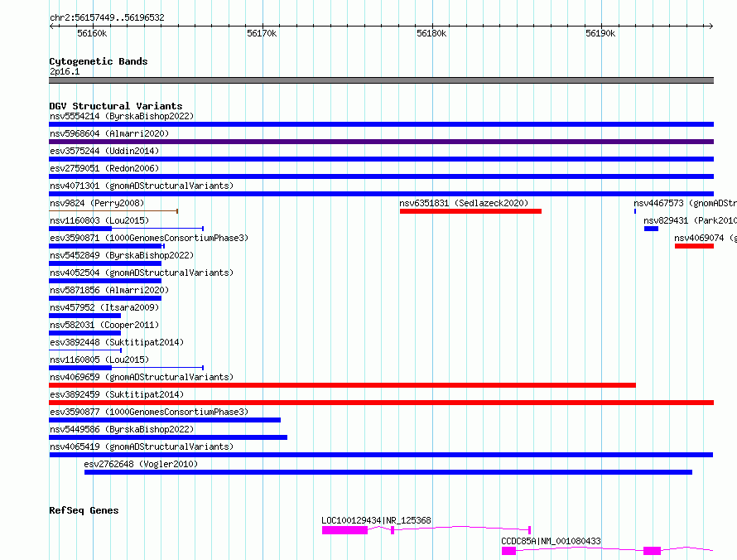Image resolution: width=737 pixels, height=560 pixels.
Task: Open the nsv5968604 (Almarri2020) label
Action: coord(109,133)
